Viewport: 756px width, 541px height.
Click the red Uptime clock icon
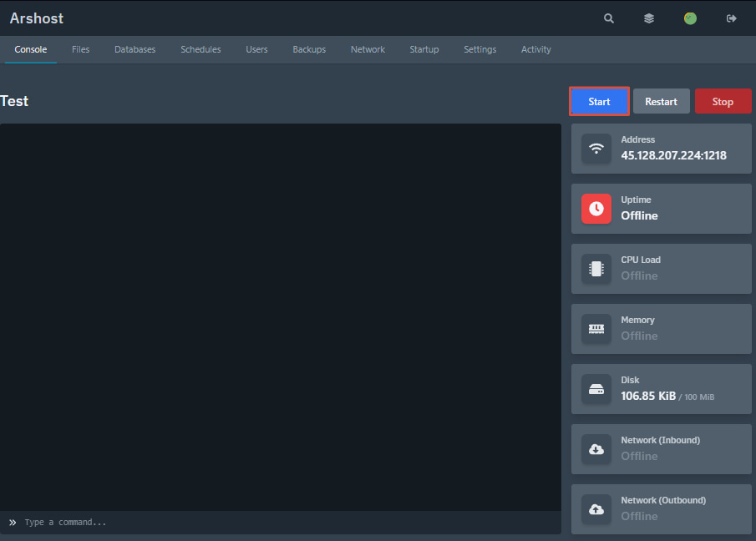[596, 209]
